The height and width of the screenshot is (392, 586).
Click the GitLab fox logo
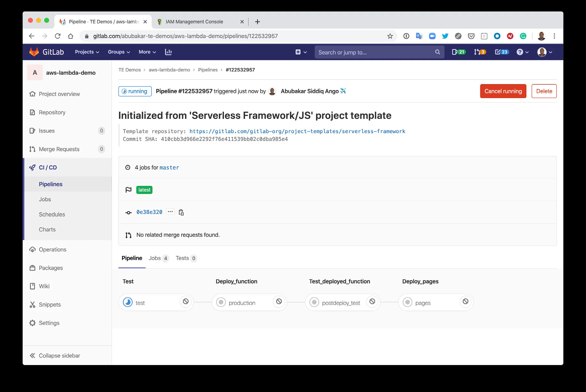(34, 52)
